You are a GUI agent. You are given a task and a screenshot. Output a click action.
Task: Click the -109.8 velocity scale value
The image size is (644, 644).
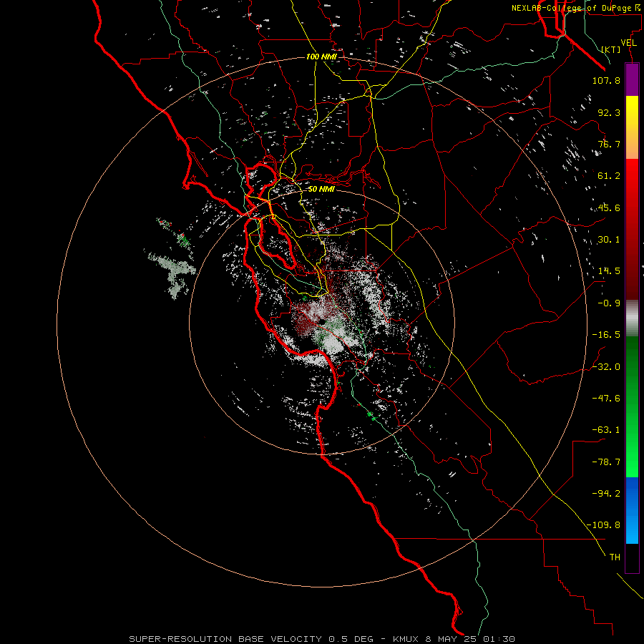click(x=603, y=525)
